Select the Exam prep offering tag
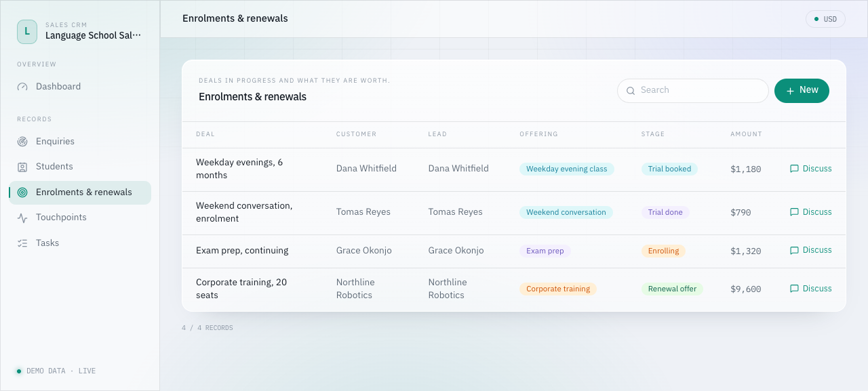Viewport: 868px width, 391px height. (545, 251)
